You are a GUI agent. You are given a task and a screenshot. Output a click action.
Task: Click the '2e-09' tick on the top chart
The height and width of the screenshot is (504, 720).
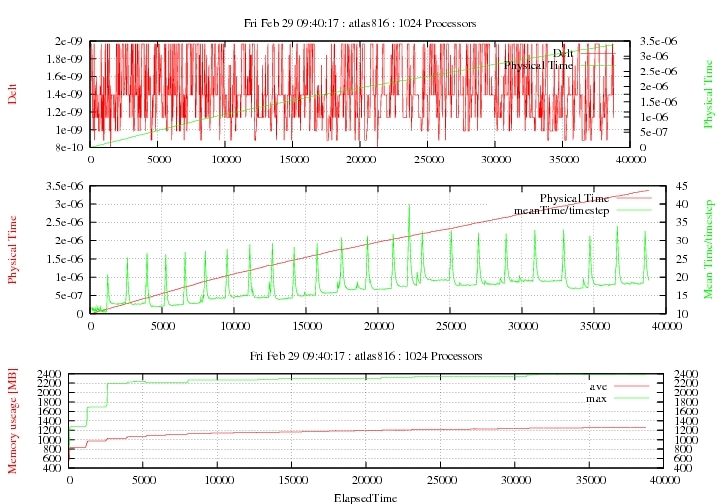[68, 41]
